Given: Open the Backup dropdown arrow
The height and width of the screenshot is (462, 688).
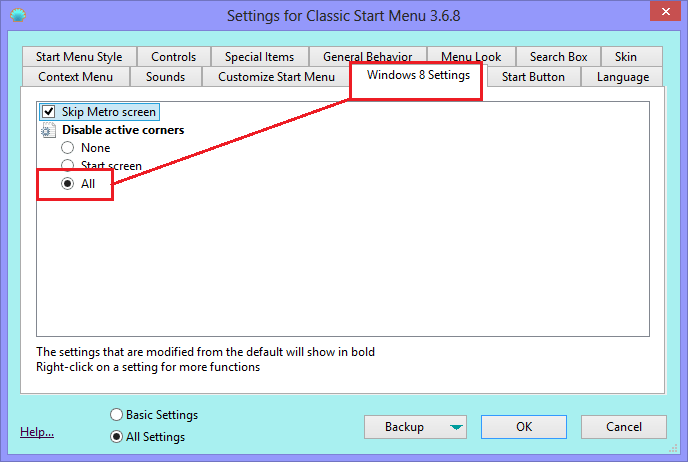Looking at the screenshot, I should point(456,427).
